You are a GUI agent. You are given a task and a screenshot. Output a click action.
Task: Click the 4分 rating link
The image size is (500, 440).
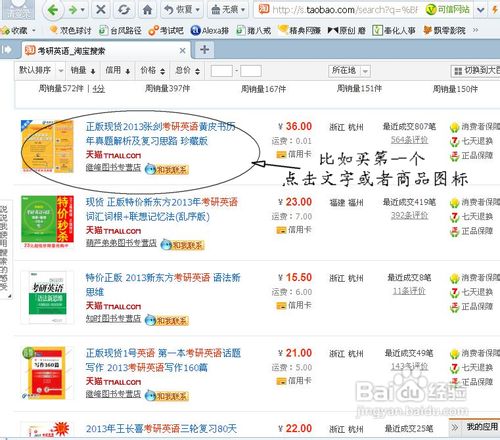point(98,89)
